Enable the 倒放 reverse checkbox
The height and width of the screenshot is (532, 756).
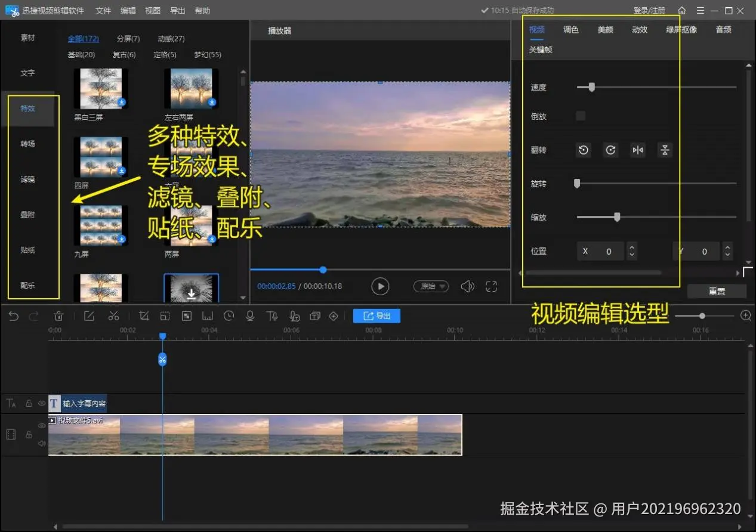pos(581,116)
